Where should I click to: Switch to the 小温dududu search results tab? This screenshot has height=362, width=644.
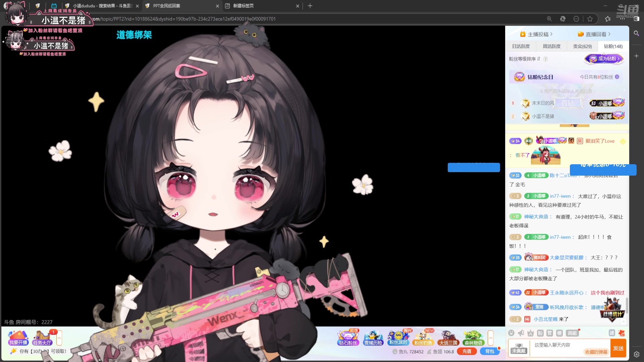tap(102, 6)
